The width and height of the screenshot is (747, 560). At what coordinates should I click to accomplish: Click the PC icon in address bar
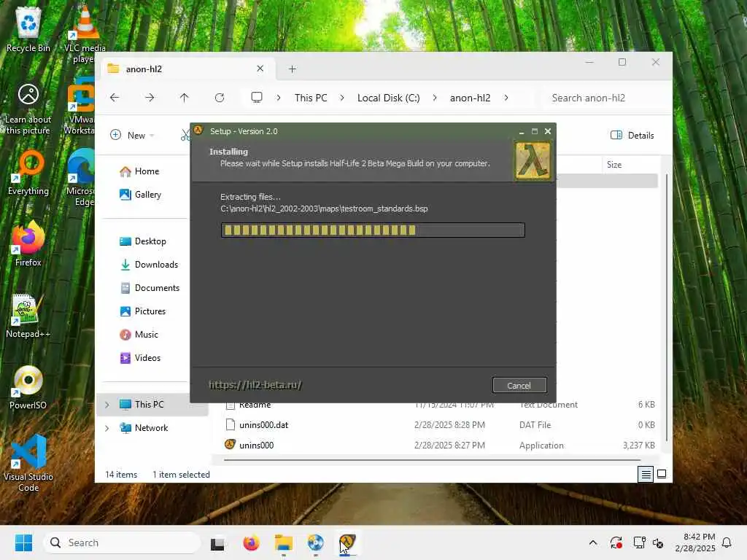(257, 98)
